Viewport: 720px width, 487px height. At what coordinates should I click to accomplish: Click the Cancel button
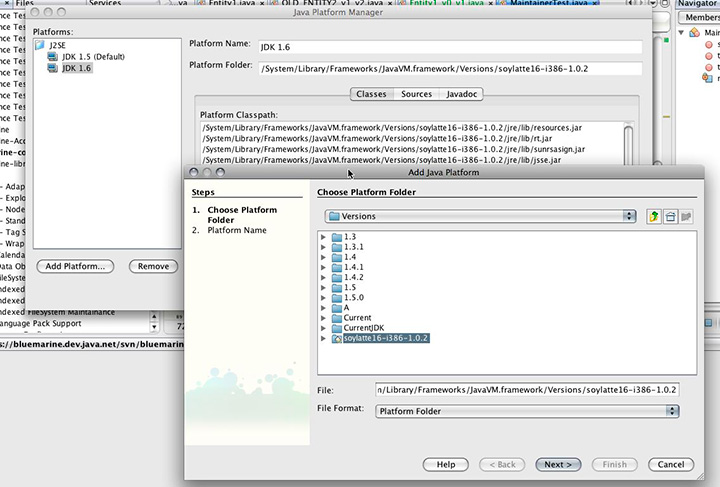(671, 465)
